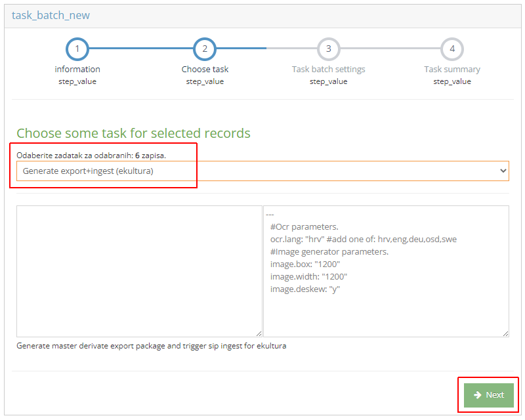525x420 pixels.
Task: Click the step 4 circle icon
Action: [452, 49]
